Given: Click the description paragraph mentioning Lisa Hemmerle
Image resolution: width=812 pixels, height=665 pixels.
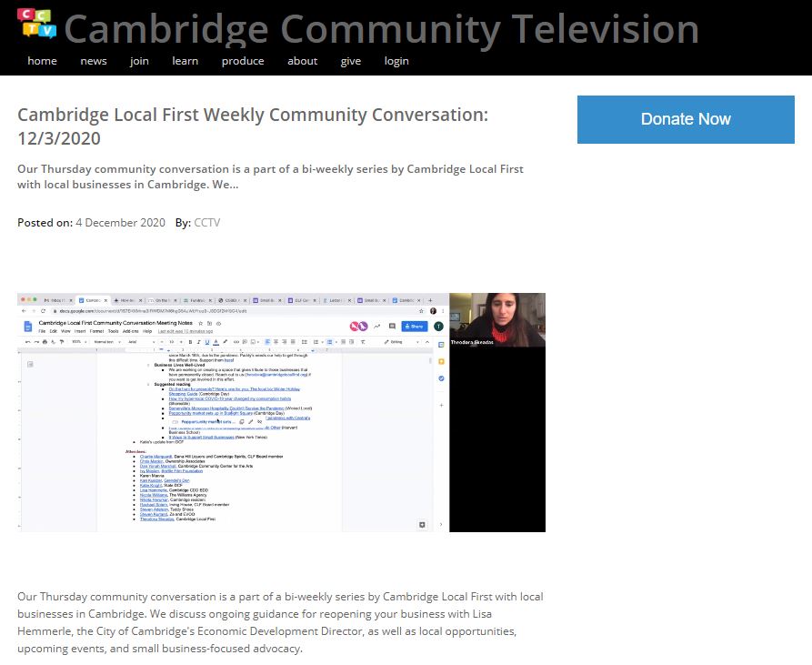Looking at the screenshot, I should (x=280, y=622).
